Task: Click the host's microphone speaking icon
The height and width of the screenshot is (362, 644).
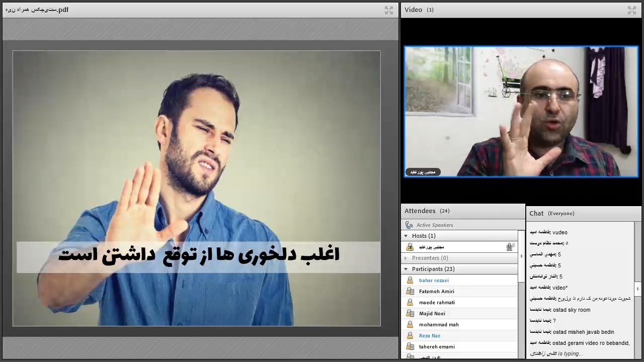Action: 510,247
